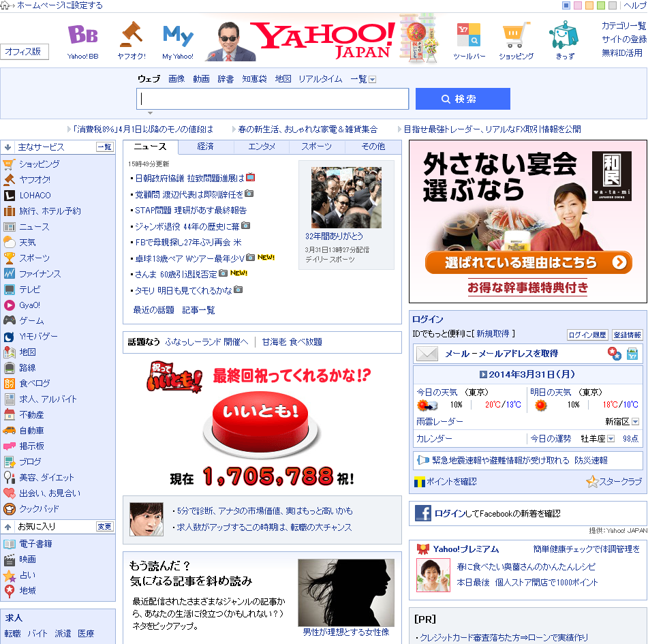Click the blue 検索 search button
This screenshot has height=644, width=648.
point(463,99)
